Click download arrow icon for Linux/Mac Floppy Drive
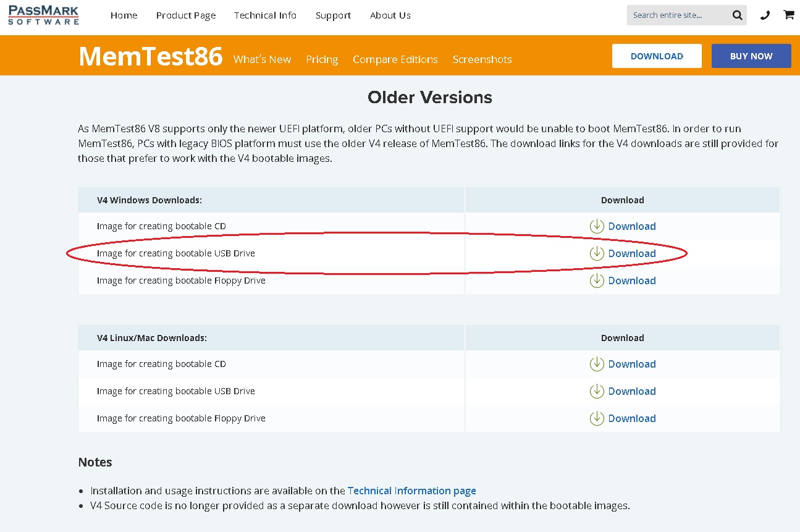Viewport: 800px width, 532px height. click(597, 418)
